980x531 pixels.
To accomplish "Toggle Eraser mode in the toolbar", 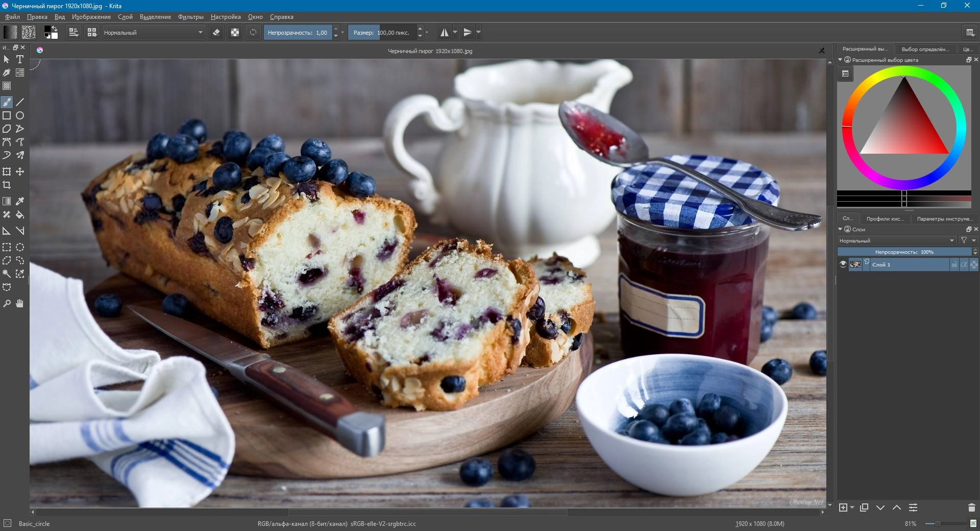I will coord(216,32).
